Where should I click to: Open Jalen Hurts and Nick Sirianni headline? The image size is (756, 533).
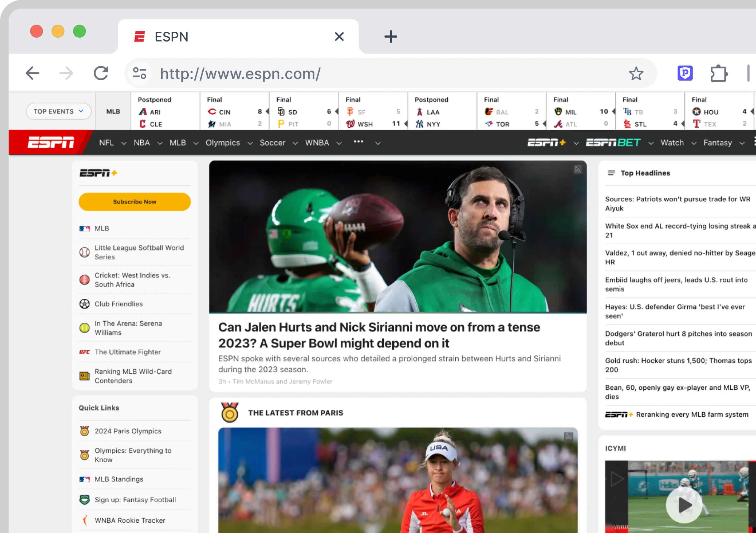[x=379, y=335]
